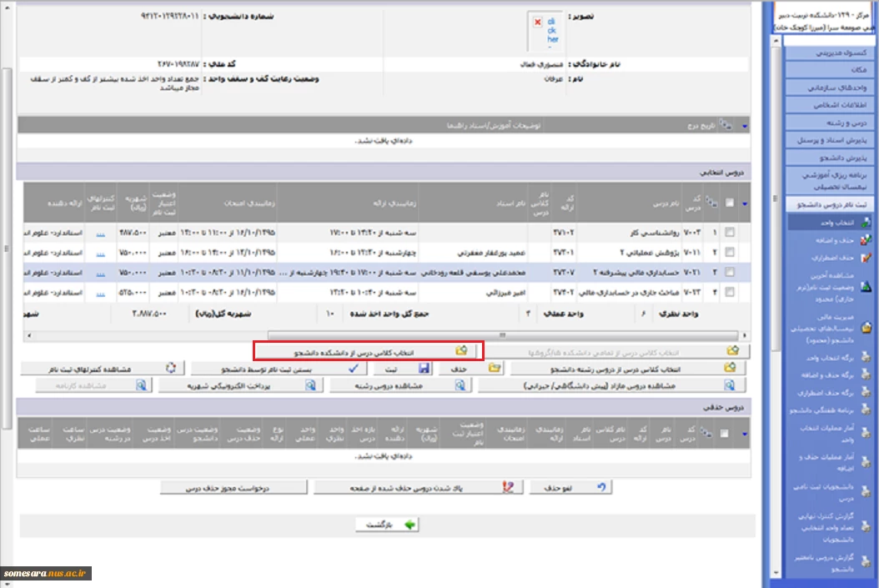The width and height of the screenshot is (879, 588).
Task: Check the روانشناسی کار course checkbox
Action: pos(730,232)
